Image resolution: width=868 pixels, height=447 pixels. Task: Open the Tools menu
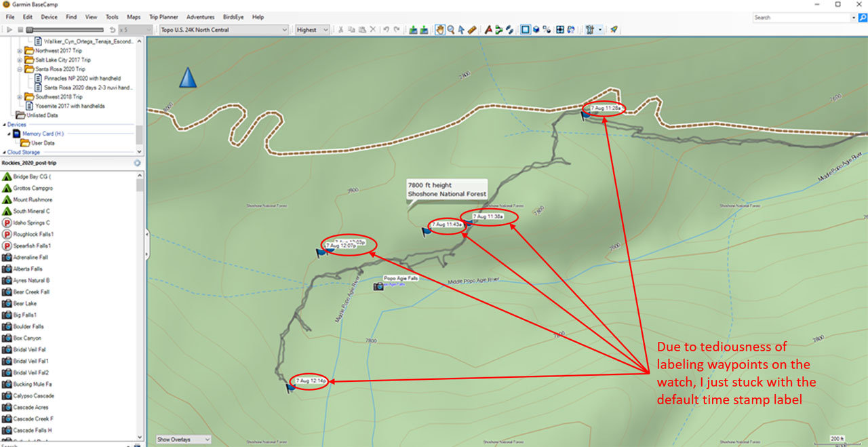112,17
